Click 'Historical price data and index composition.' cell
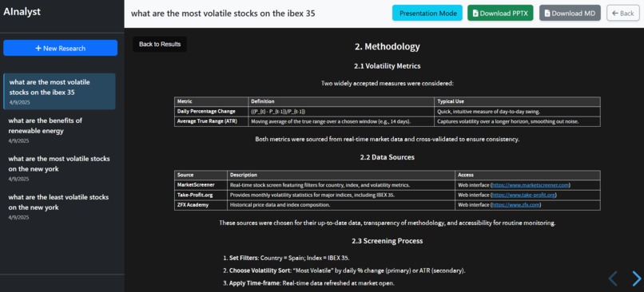Viewport: 644px width, 292px height. (341, 205)
